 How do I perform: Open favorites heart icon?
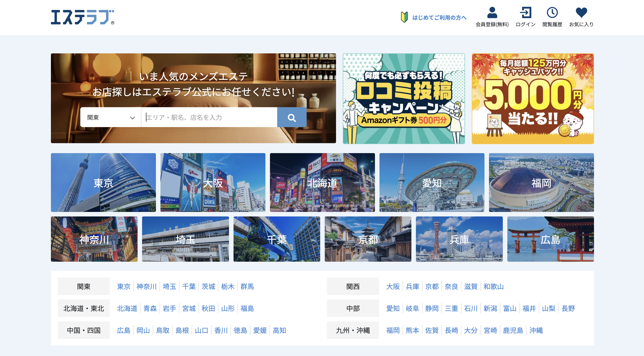pyautogui.click(x=581, y=12)
